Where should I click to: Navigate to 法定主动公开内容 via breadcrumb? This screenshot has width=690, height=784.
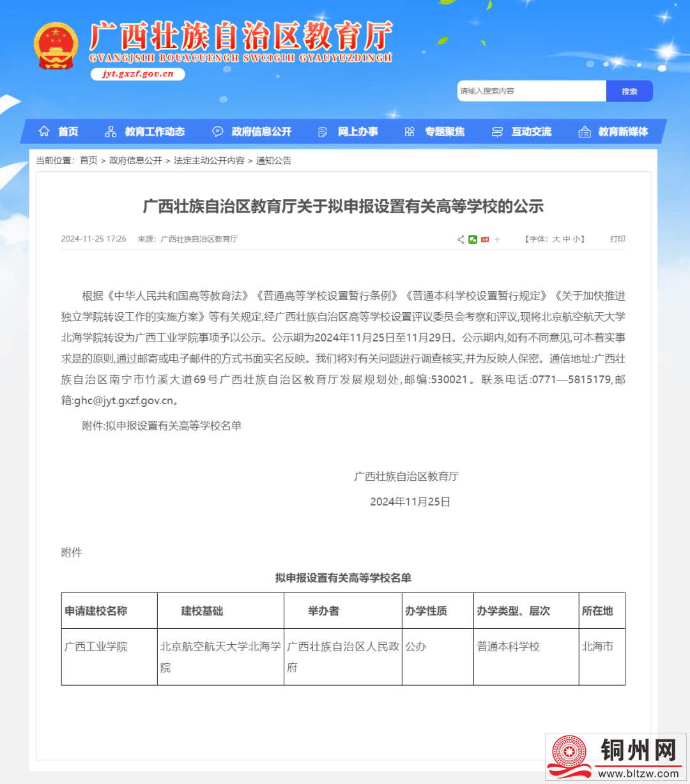coord(208,161)
